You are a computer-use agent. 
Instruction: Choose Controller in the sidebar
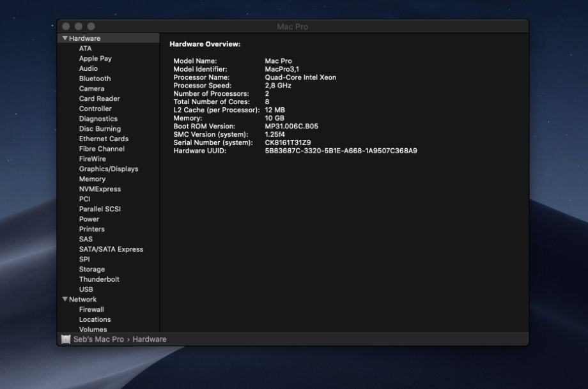95,109
